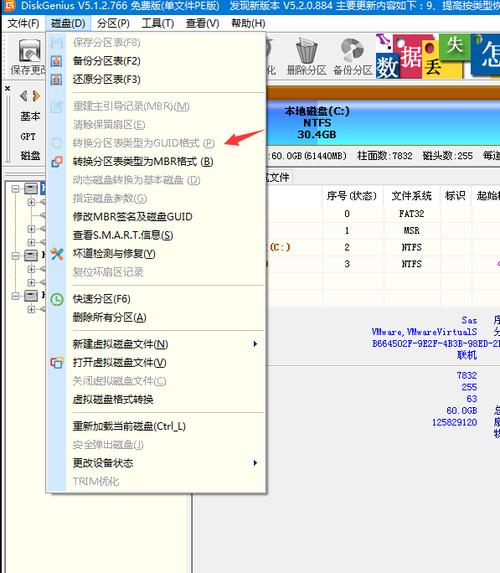Collapse the first disk tree node

pos(15,189)
